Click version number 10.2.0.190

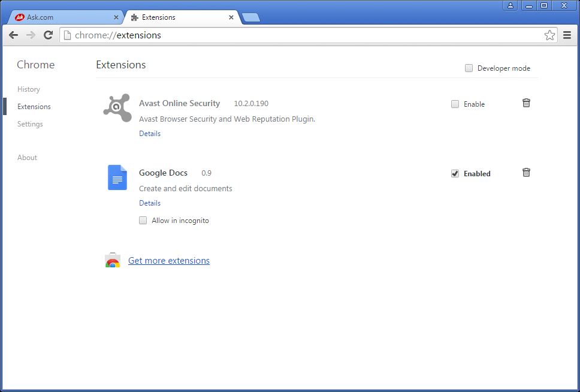tap(251, 104)
